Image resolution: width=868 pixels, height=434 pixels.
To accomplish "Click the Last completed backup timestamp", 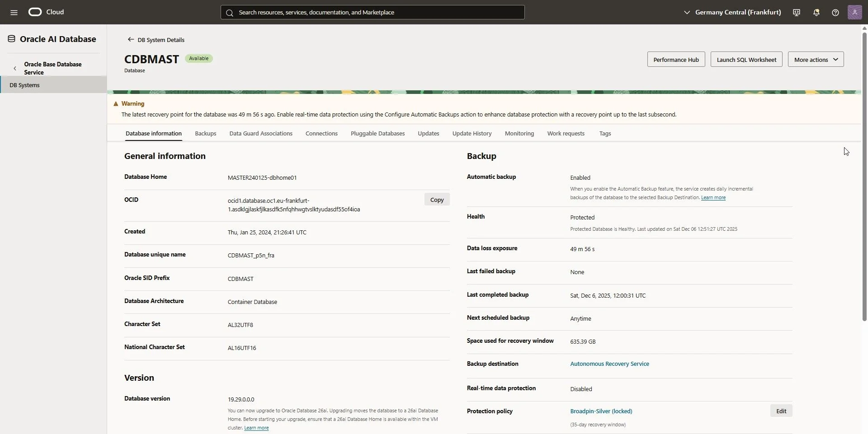I will click(608, 295).
